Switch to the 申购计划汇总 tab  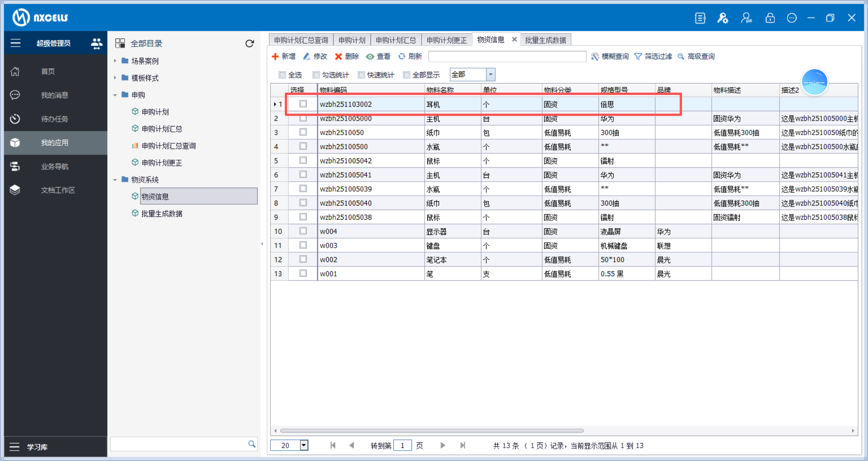pos(396,40)
